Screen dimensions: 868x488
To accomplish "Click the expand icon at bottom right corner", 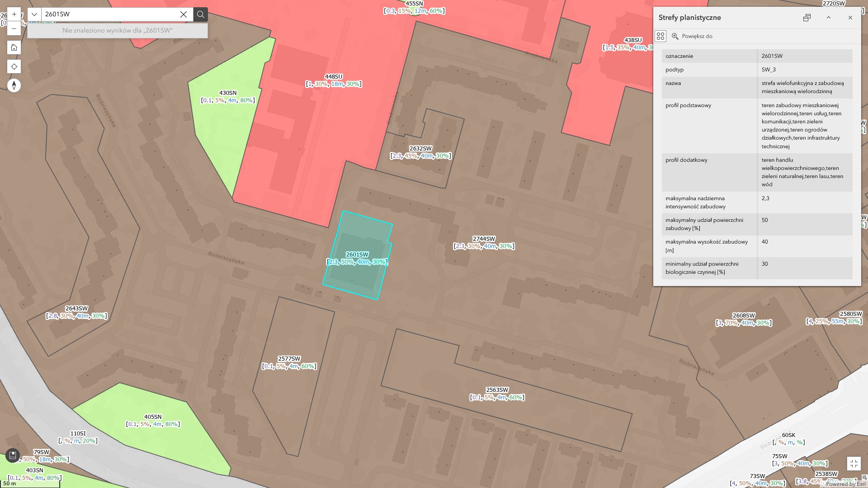I will pos(854,463).
